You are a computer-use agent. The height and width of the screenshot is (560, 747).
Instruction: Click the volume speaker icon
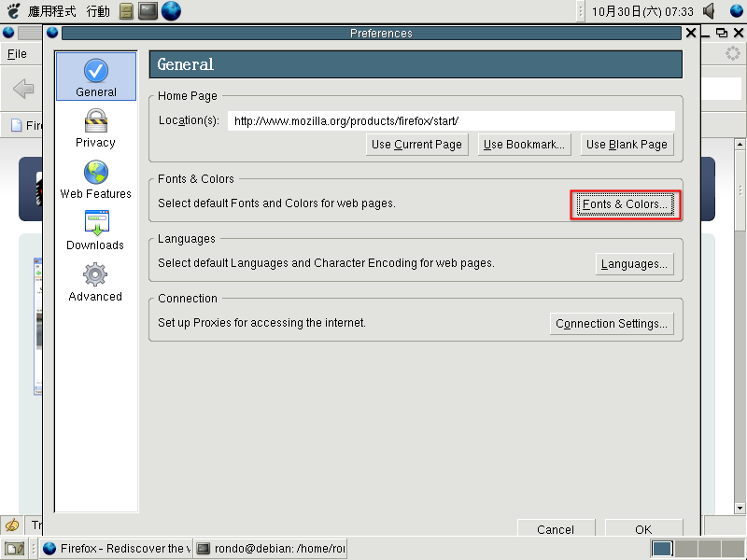click(x=709, y=11)
